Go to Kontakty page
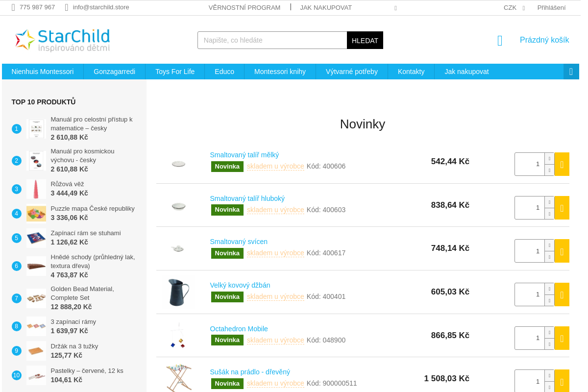The height and width of the screenshot is (392, 588). [x=411, y=72]
